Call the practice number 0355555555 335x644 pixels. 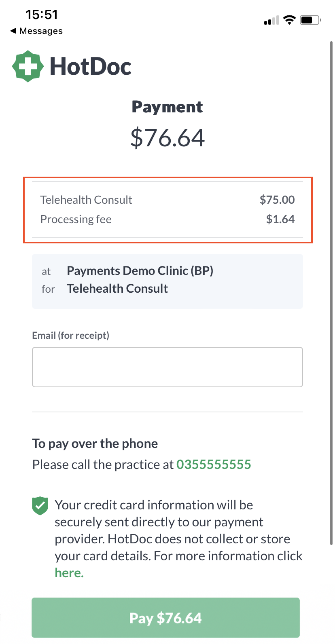[214, 464]
